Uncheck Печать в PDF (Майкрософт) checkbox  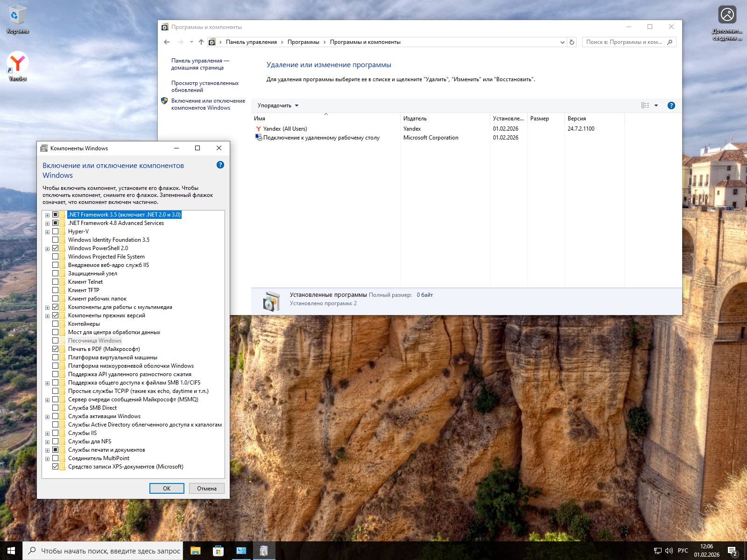click(56, 349)
